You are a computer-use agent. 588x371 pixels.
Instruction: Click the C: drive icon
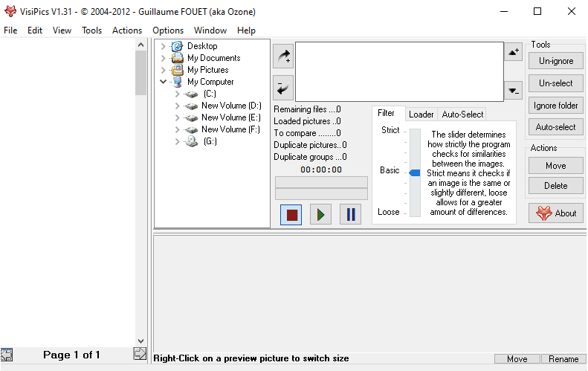click(x=191, y=94)
